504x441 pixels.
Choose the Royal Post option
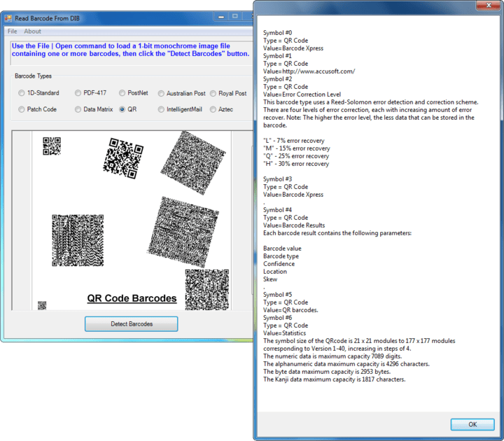point(228,94)
